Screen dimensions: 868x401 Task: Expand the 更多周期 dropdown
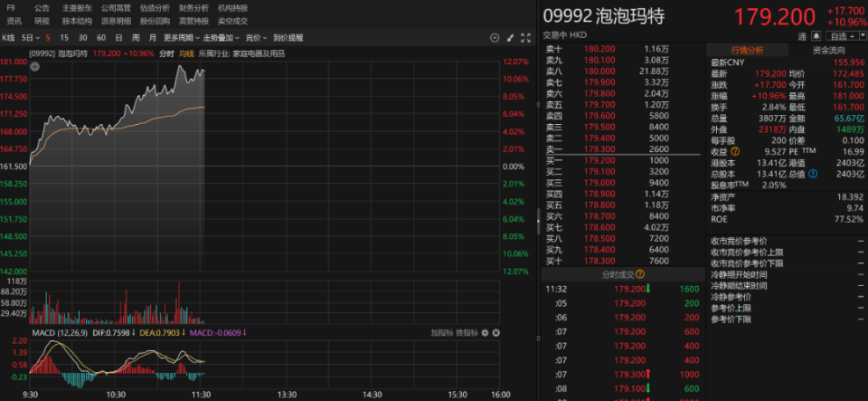point(181,38)
